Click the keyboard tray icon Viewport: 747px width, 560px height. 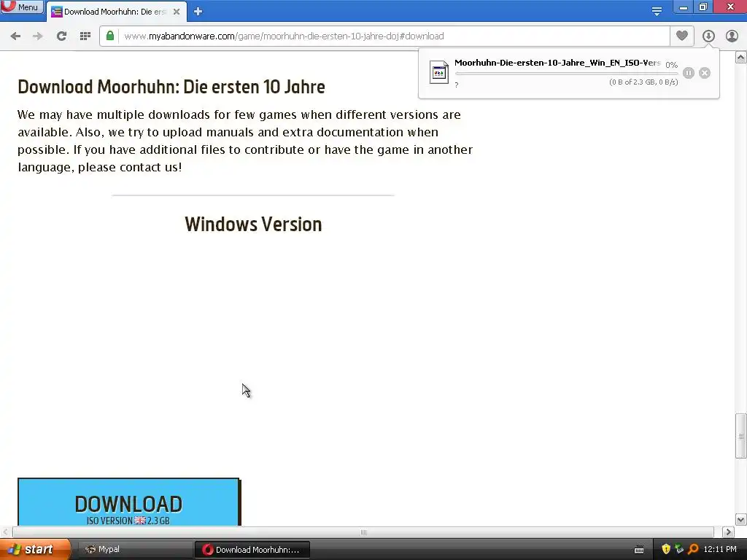coord(639,550)
